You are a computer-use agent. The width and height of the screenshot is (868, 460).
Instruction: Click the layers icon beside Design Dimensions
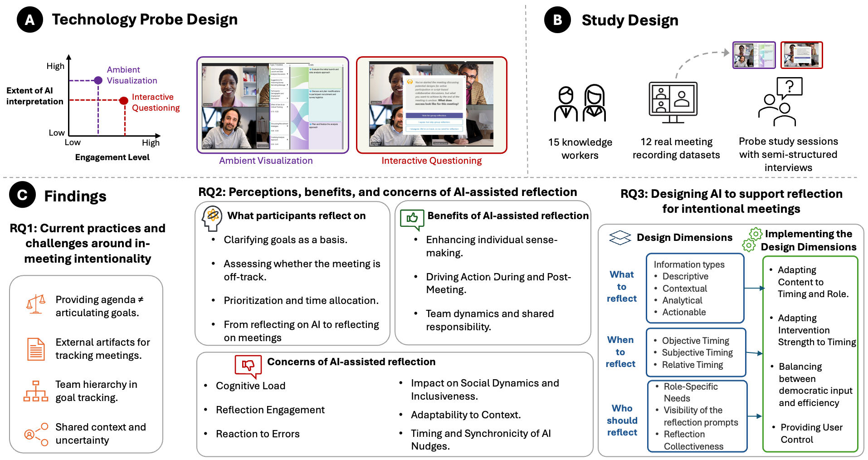coord(620,237)
